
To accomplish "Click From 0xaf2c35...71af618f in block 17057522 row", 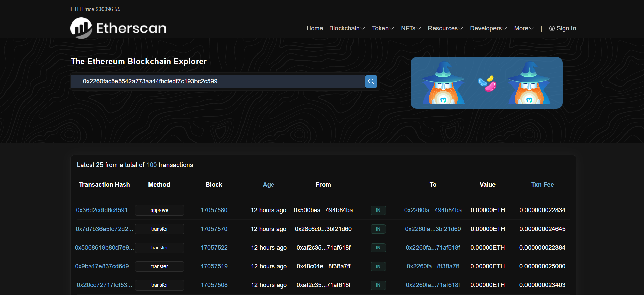I will tap(324, 248).
